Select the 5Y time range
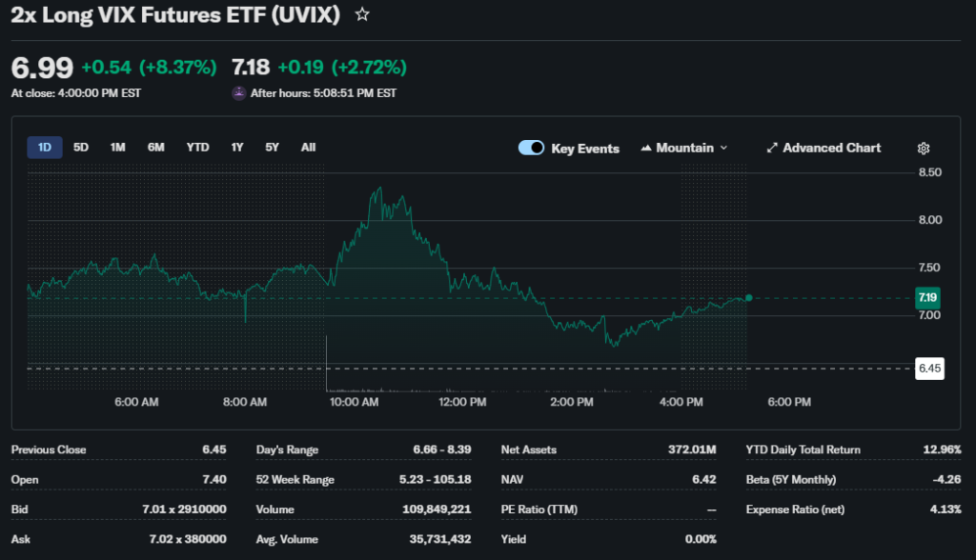The height and width of the screenshot is (560, 976). tap(273, 148)
